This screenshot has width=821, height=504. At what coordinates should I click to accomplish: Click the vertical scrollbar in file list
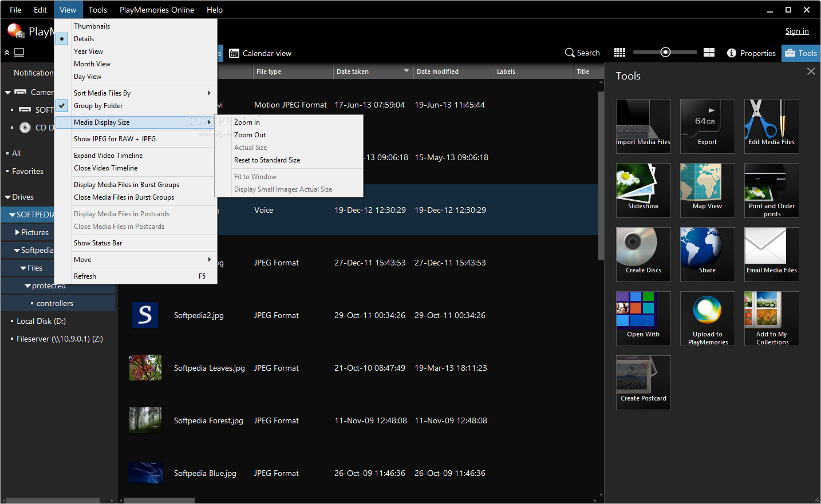[601, 176]
